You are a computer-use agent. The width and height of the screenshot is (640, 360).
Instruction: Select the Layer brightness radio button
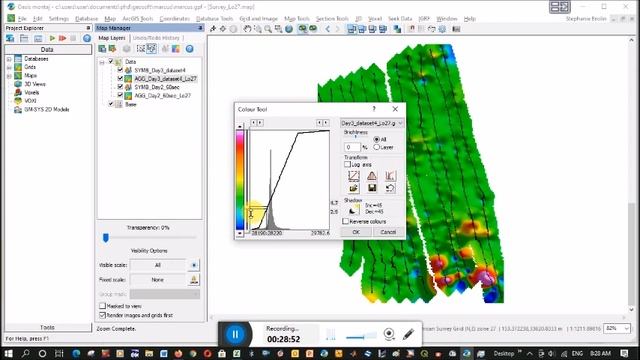(377, 147)
